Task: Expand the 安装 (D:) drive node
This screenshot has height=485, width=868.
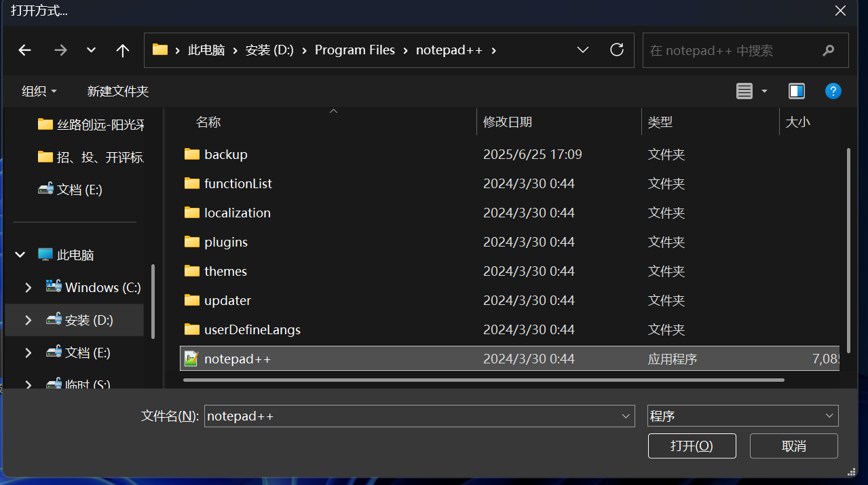Action: [28, 320]
